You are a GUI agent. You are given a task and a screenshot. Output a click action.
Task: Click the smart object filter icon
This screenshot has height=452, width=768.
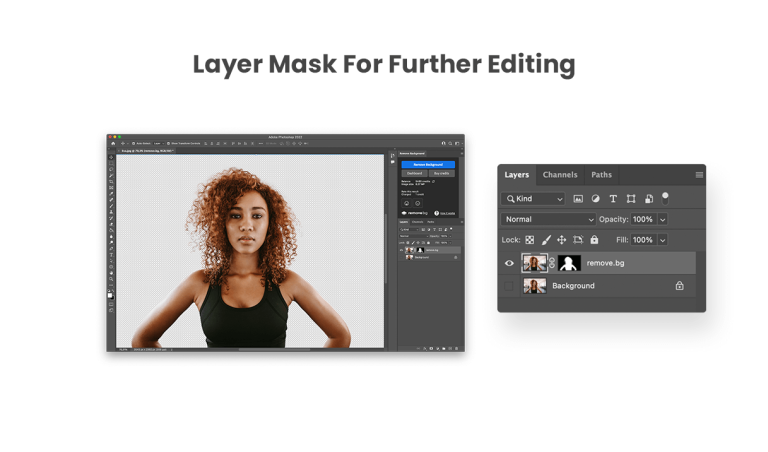click(x=648, y=199)
